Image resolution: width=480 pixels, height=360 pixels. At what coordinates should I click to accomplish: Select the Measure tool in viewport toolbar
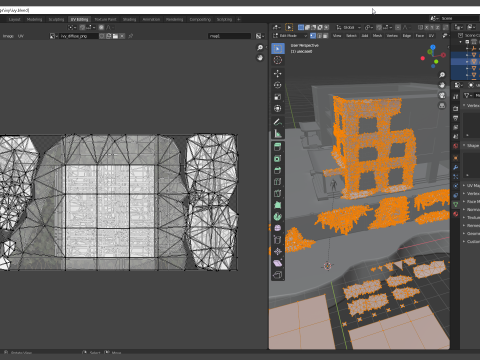pyautogui.click(x=278, y=134)
